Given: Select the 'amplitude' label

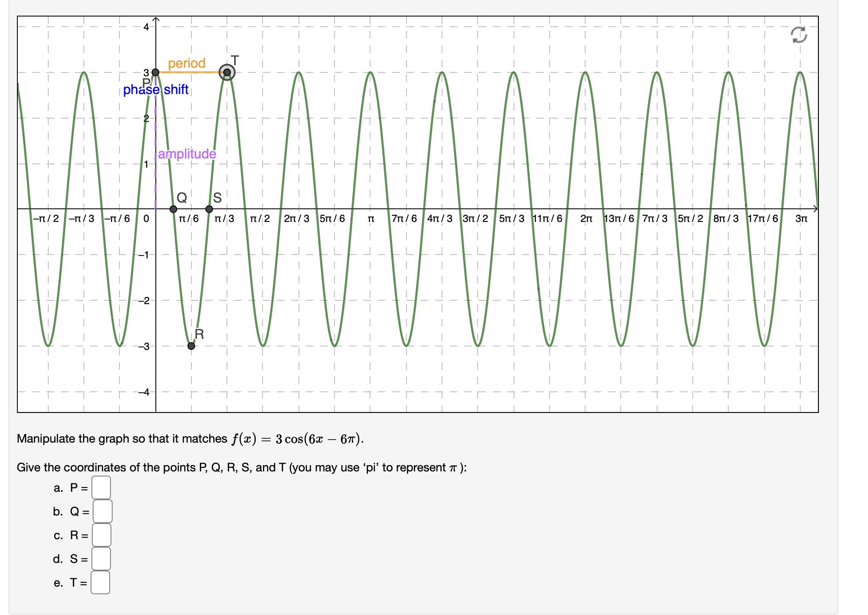Looking at the screenshot, I should [187, 154].
